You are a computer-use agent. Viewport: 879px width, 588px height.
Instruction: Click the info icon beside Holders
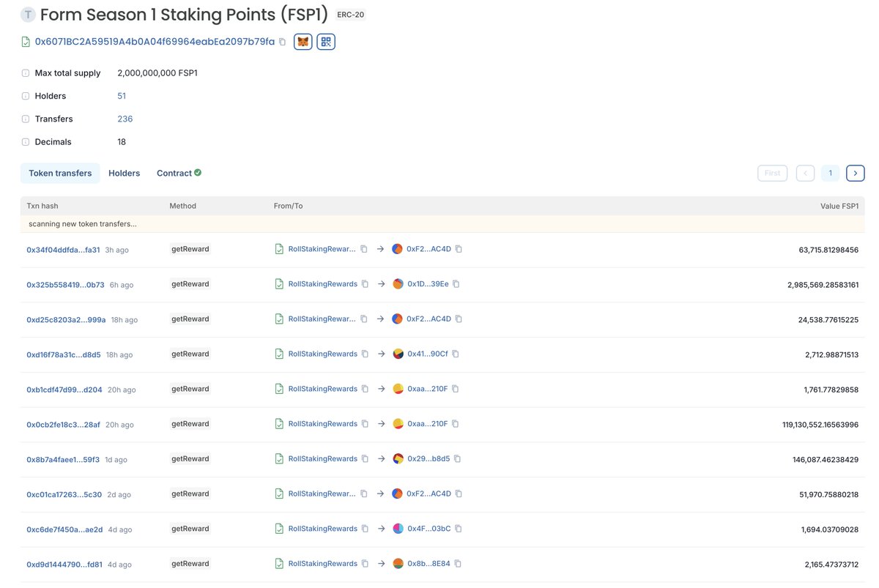coord(26,96)
